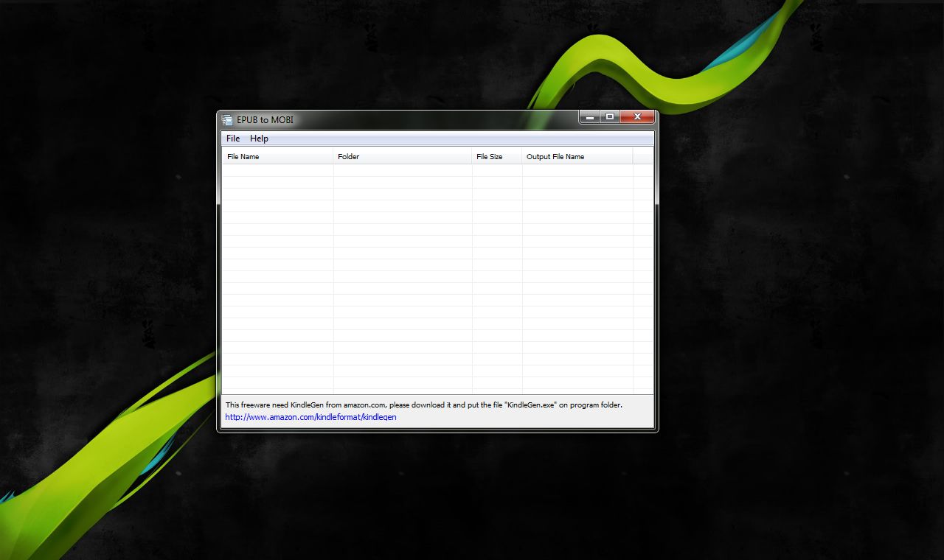
Task: Click the KindleGen freeware notice text
Action: pyautogui.click(x=424, y=405)
